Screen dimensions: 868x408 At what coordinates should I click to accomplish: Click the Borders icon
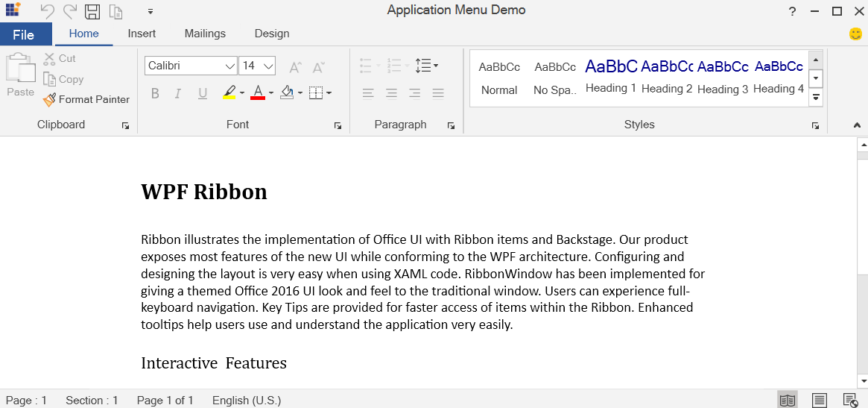point(316,92)
